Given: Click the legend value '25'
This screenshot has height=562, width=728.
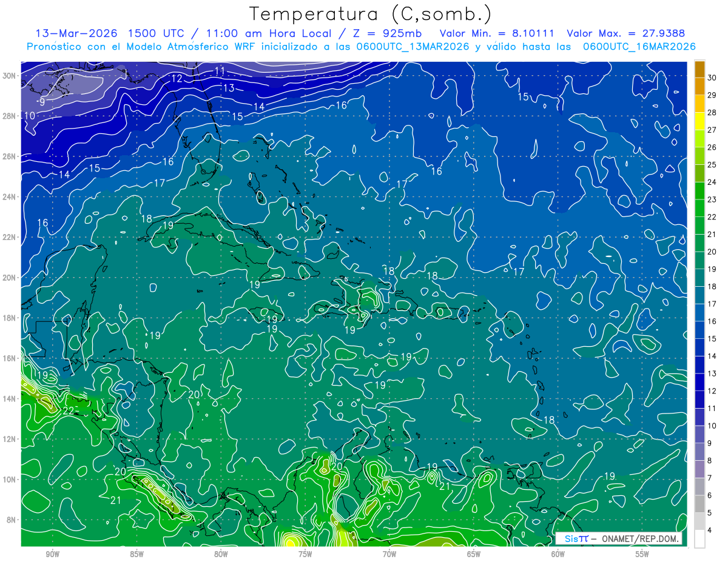Looking at the screenshot, I should click(x=712, y=165).
